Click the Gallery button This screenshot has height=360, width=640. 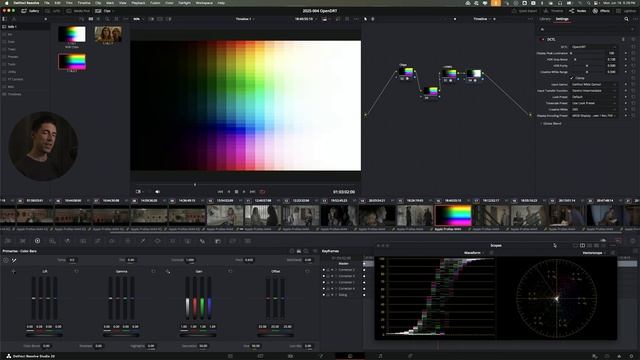click(x=31, y=11)
